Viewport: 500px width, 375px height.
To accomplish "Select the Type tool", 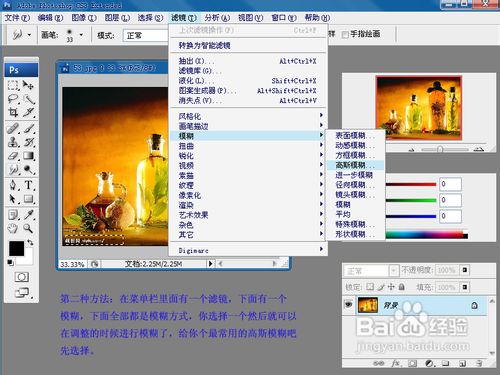I will click(29, 185).
